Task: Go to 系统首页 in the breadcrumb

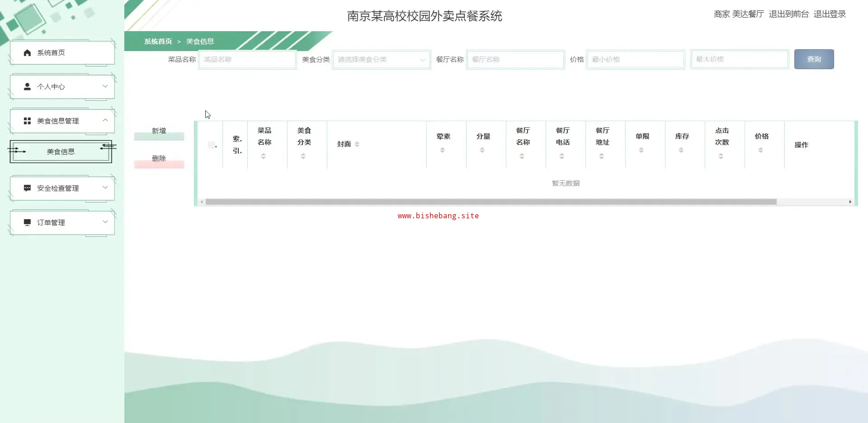Action: click(158, 42)
